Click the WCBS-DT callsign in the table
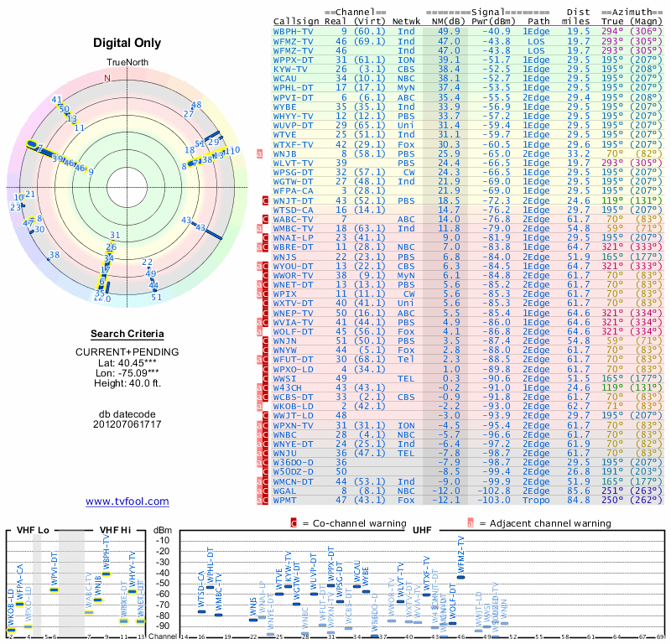The width and height of the screenshot is (671, 644). [x=293, y=397]
